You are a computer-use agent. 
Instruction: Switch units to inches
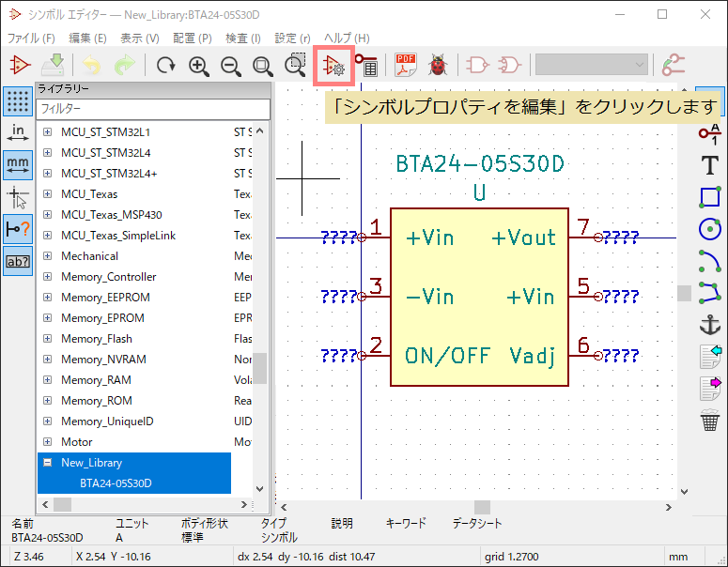point(18,132)
